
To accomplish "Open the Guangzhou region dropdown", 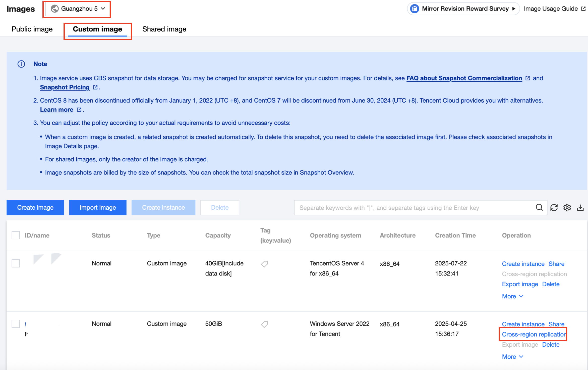I will click(78, 9).
